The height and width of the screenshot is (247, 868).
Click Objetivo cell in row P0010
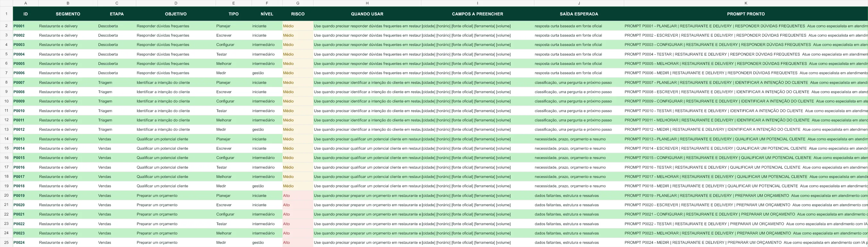(176, 110)
